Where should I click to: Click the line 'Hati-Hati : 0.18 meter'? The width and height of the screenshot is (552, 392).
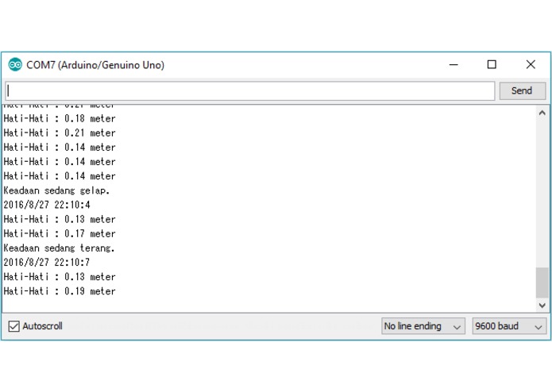point(60,118)
